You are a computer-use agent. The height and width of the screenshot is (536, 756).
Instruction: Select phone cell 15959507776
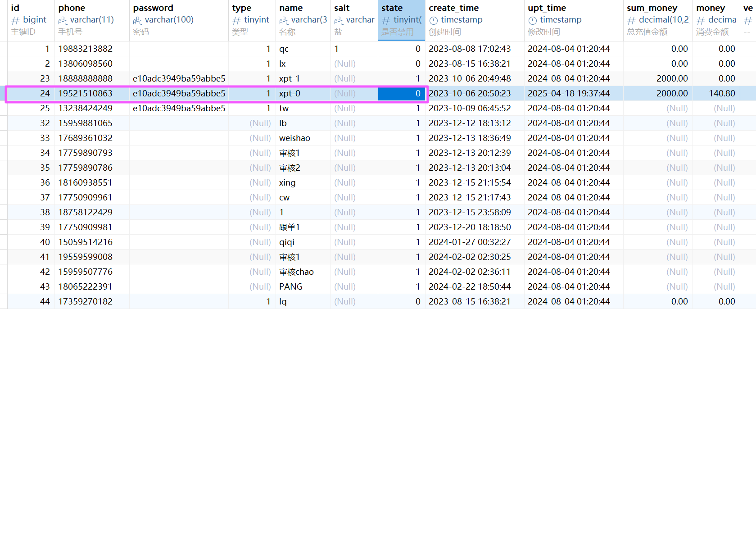(x=92, y=272)
